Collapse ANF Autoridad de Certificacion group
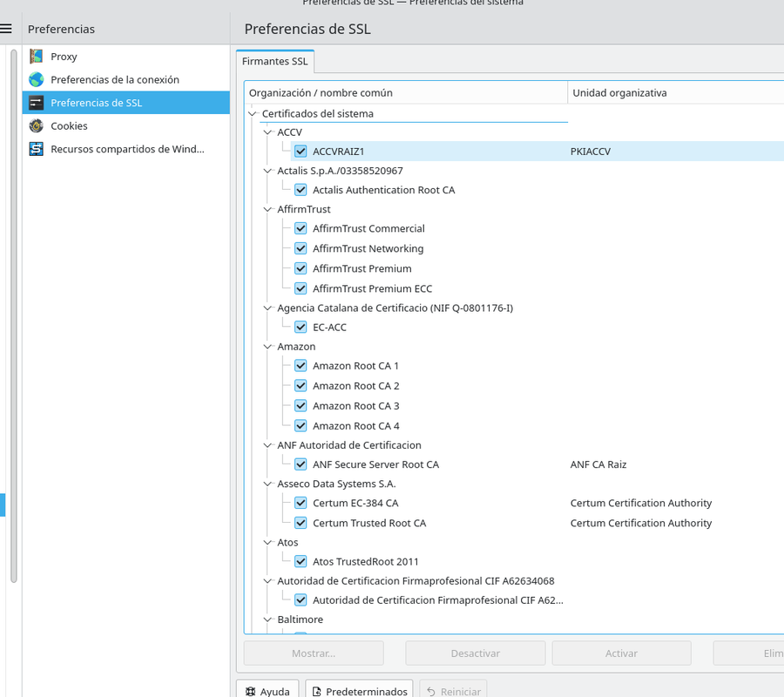The height and width of the screenshot is (697, 784). click(268, 445)
